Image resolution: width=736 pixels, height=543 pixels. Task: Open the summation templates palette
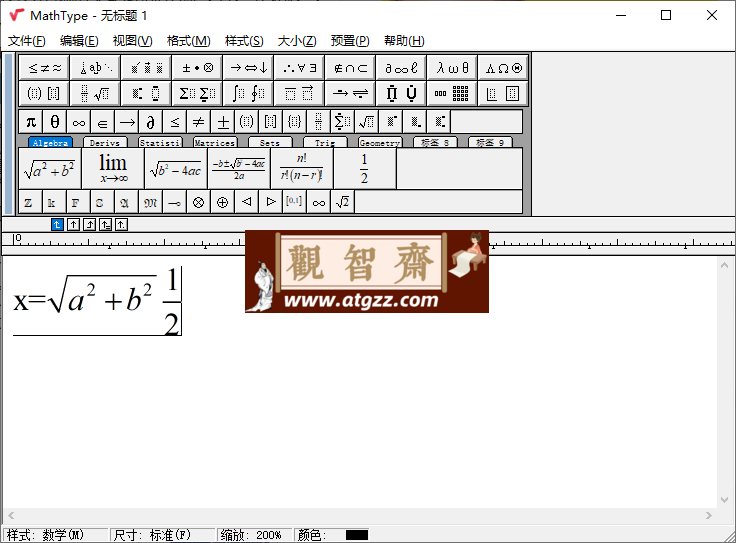coord(198,93)
